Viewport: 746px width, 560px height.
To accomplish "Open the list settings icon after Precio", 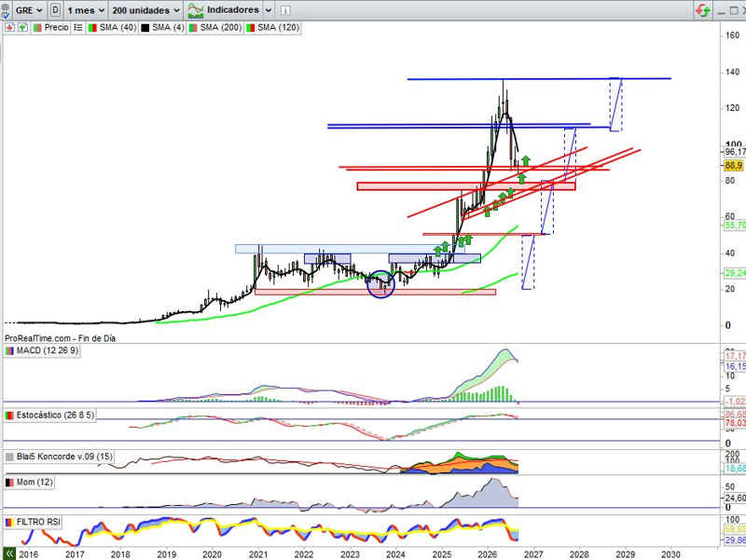I will tap(78, 28).
